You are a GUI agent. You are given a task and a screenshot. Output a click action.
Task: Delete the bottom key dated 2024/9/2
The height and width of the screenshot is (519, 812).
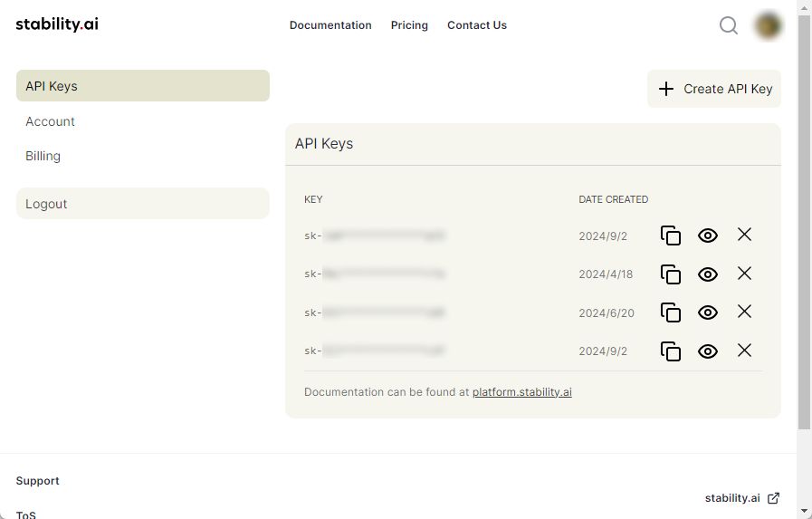744,351
